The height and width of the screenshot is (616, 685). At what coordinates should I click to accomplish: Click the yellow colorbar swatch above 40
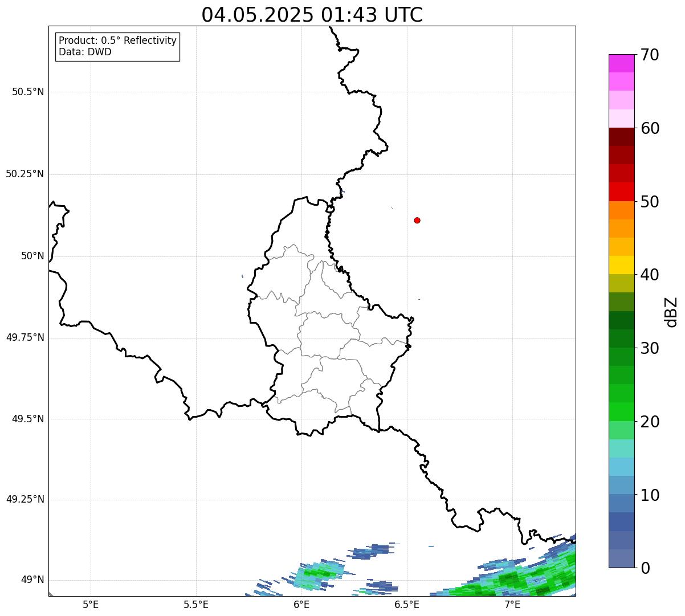coord(622,266)
